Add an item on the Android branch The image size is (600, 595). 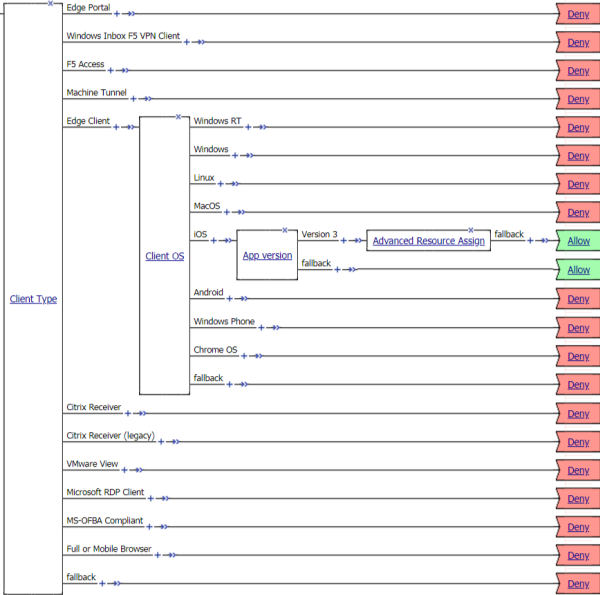click(x=230, y=298)
